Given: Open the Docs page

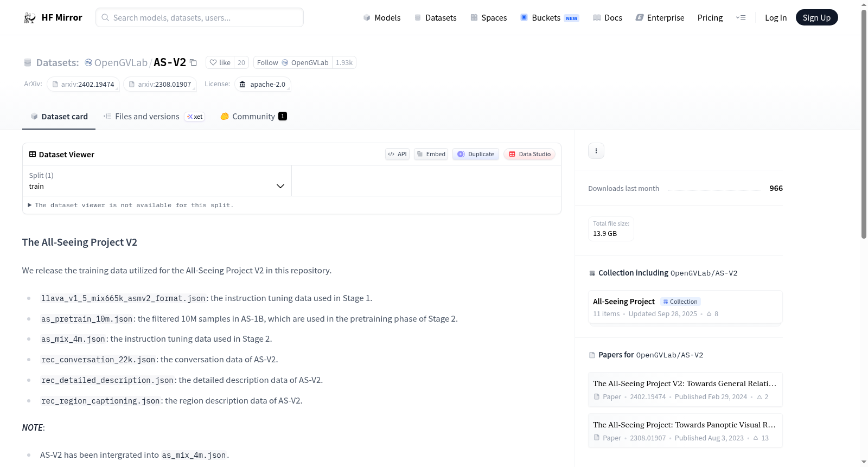Looking at the screenshot, I should point(608,18).
